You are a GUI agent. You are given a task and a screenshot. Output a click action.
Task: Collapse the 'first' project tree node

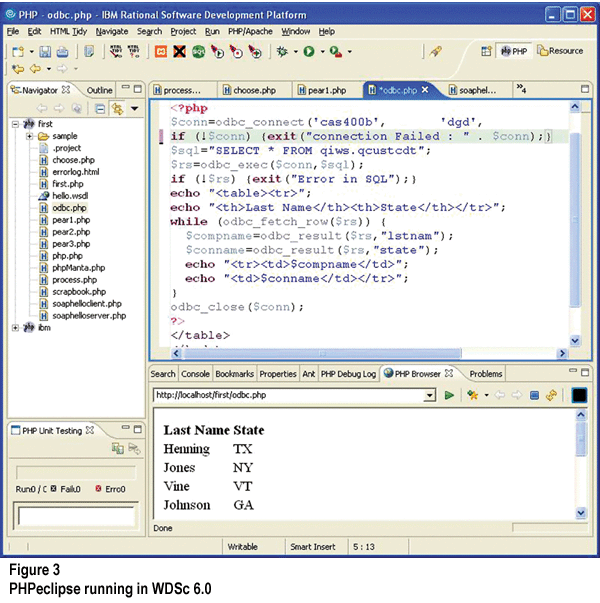pos(15,124)
